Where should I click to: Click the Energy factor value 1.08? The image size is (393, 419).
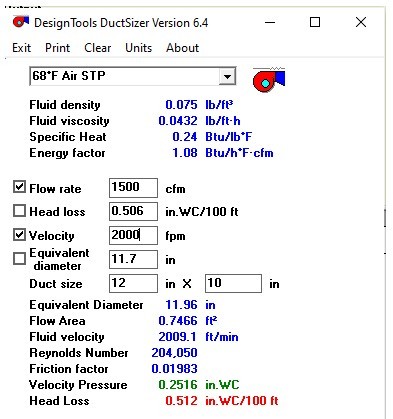coord(185,153)
